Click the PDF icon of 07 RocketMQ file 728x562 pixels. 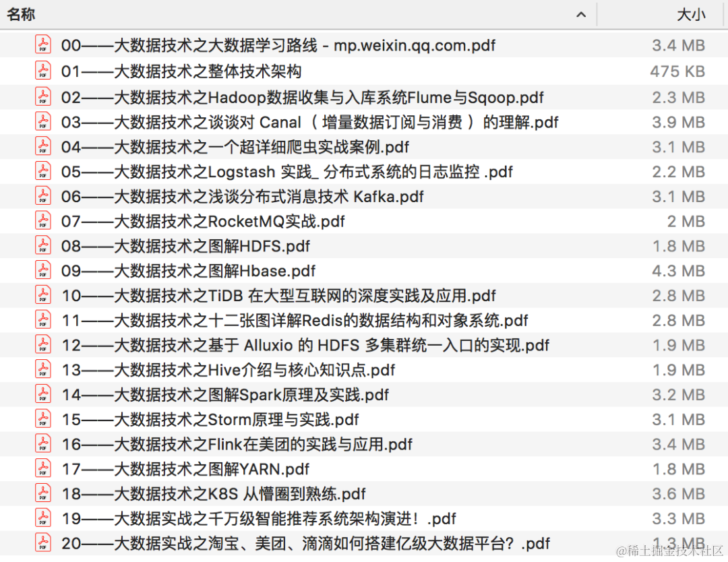42,221
